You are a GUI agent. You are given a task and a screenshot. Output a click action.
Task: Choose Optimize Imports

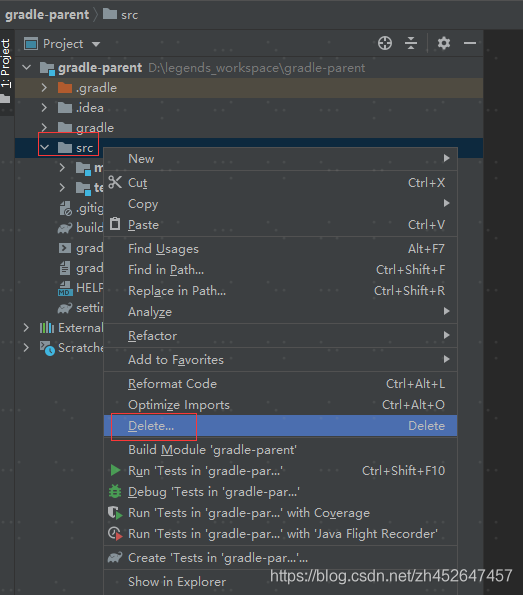280,405
